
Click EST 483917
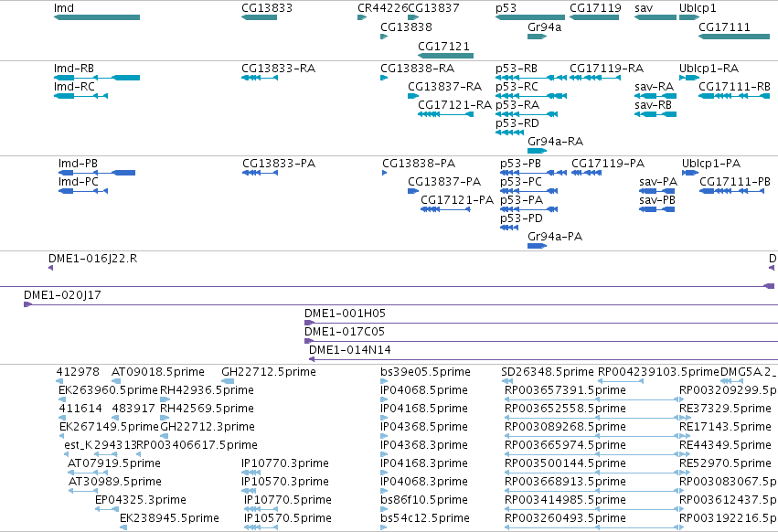click(115, 418)
